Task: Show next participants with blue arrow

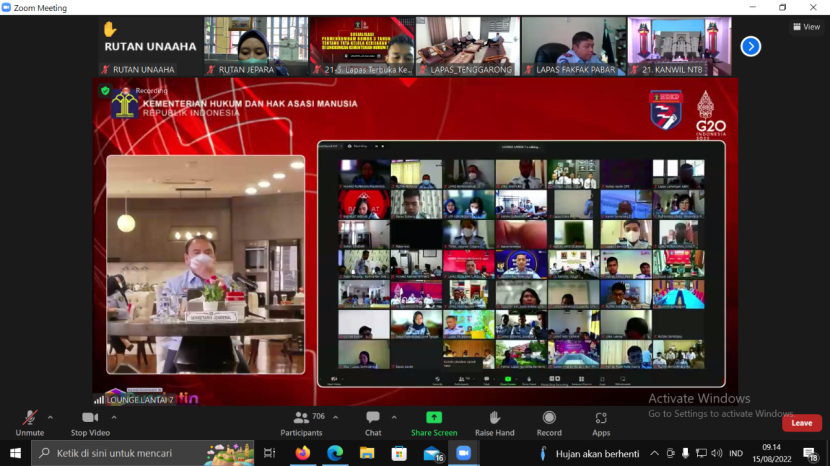Action: pyautogui.click(x=751, y=47)
